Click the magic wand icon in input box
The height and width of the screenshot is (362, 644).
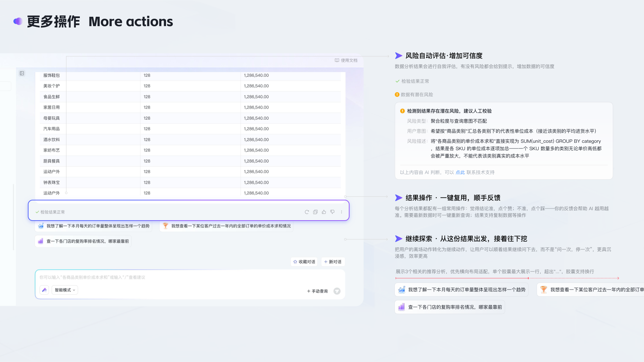pos(44,290)
